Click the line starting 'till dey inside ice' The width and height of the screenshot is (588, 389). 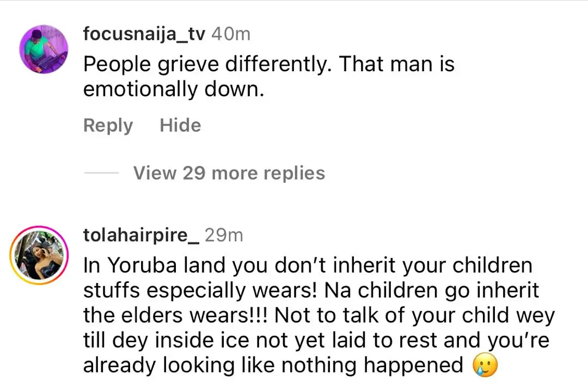point(316,341)
